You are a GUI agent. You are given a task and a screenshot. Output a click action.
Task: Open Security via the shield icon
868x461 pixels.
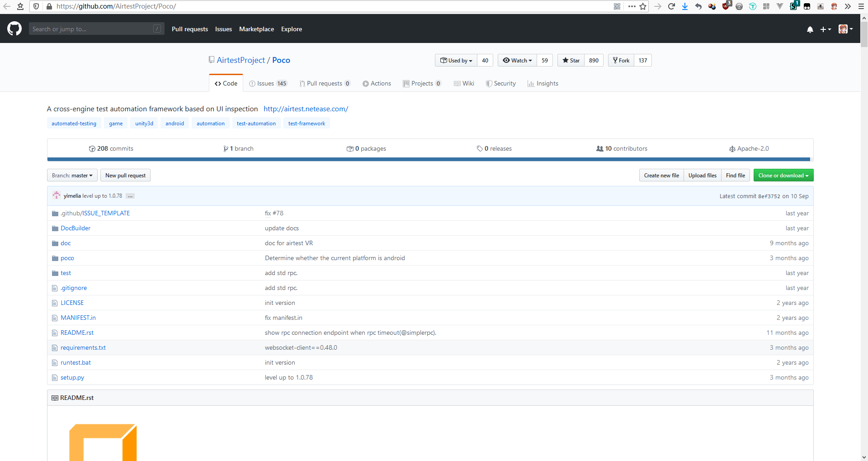tap(489, 83)
